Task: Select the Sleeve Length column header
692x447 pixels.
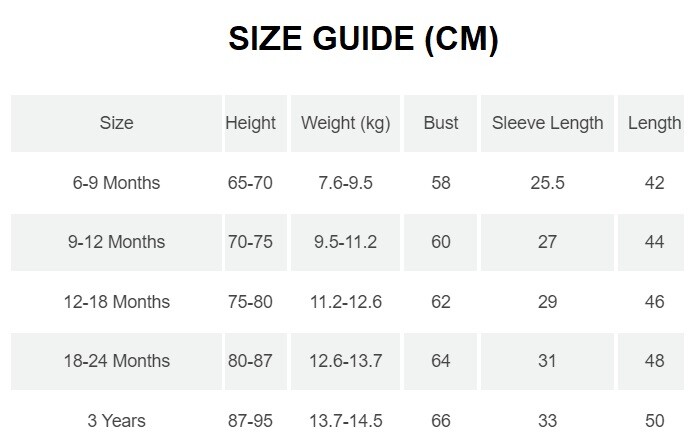Action: coord(547,123)
